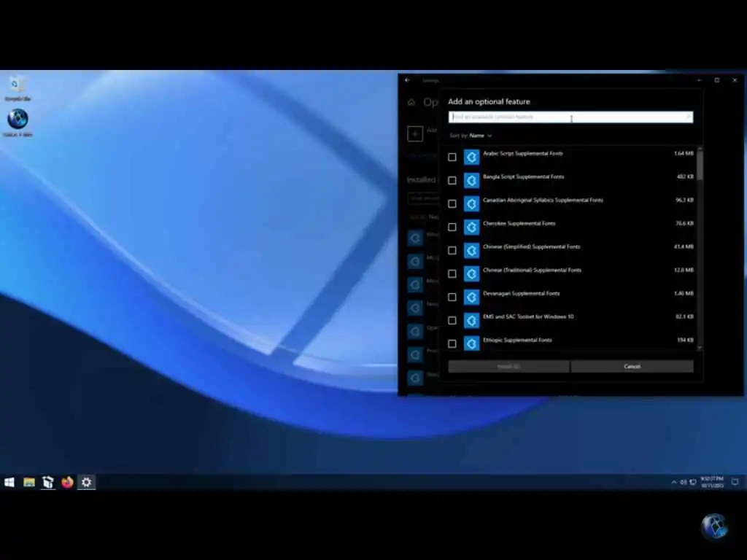
Task: Click the Chinese (Traditional) fonts feature icon
Action: (x=472, y=274)
